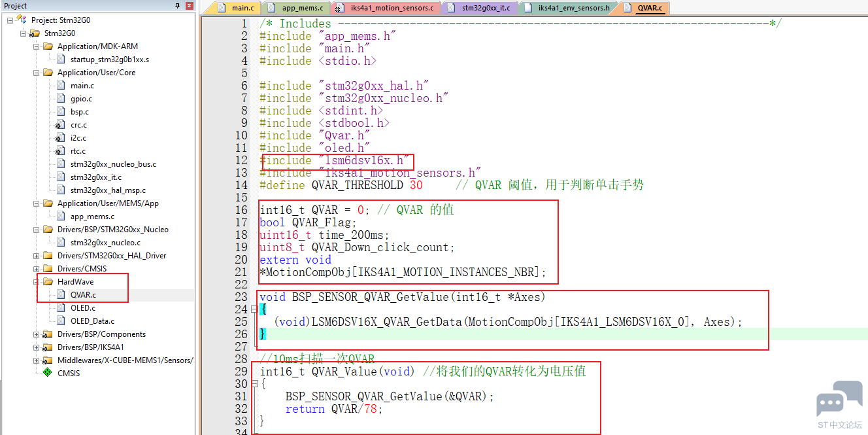
Task: Switch to the iks4a1_motion_sensors.c tab
Action: pyautogui.click(x=387, y=8)
